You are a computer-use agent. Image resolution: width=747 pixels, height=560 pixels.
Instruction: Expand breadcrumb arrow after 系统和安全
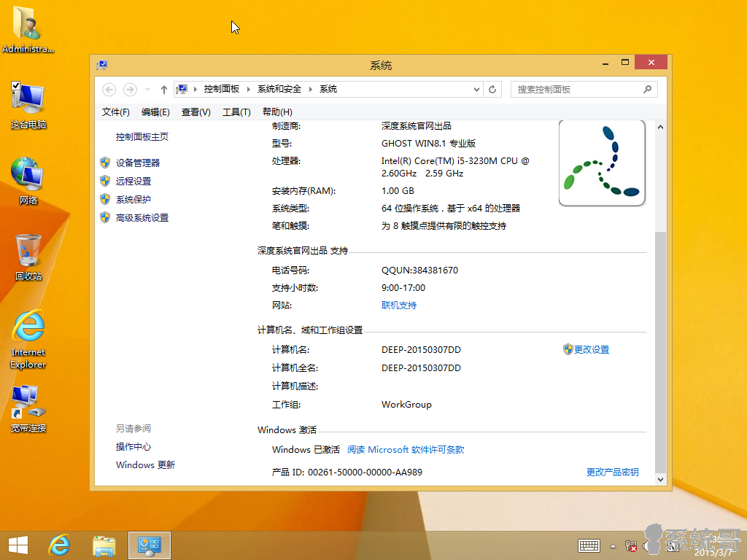pos(310,90)
